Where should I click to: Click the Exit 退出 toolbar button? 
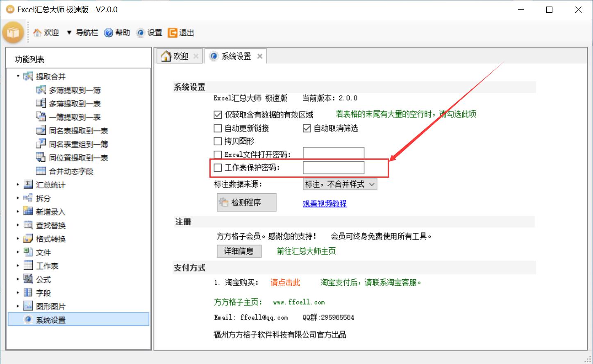pos(181,32)
